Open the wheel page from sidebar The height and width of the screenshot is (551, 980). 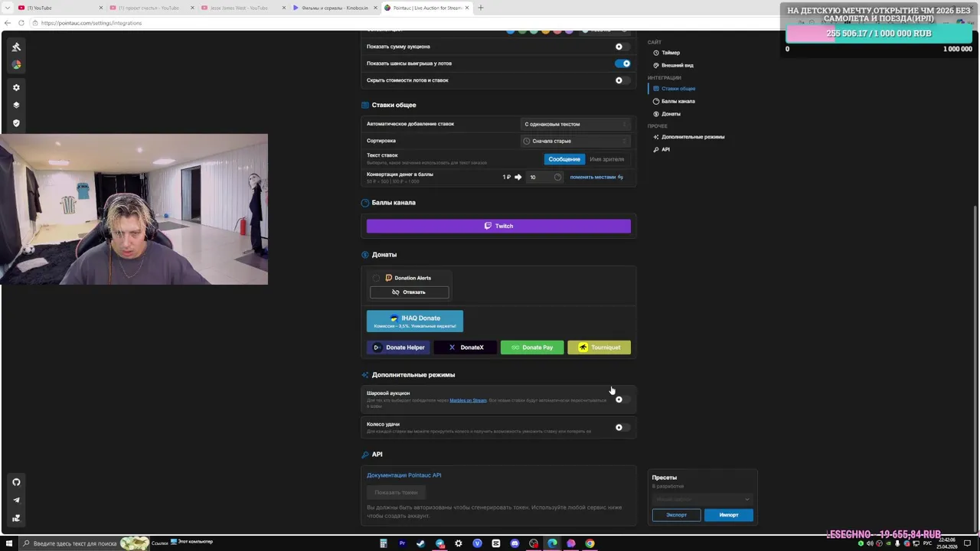coord(16,64)
